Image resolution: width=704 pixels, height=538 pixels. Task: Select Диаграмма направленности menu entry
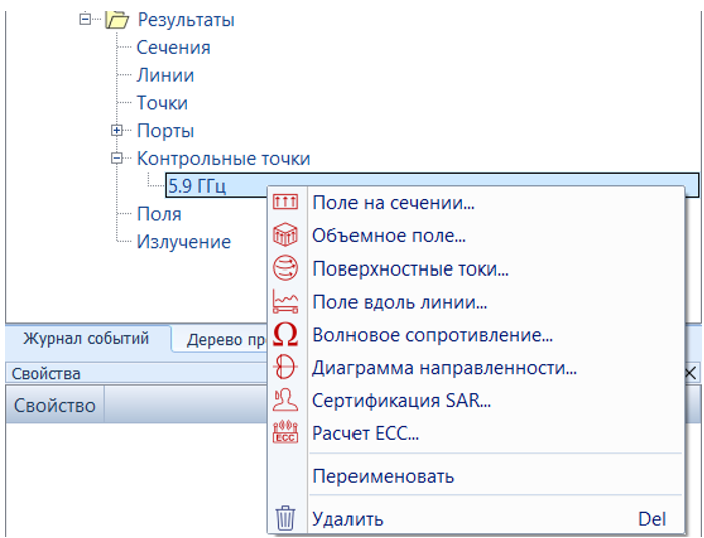pyautogui.click(x=444, y=368)
